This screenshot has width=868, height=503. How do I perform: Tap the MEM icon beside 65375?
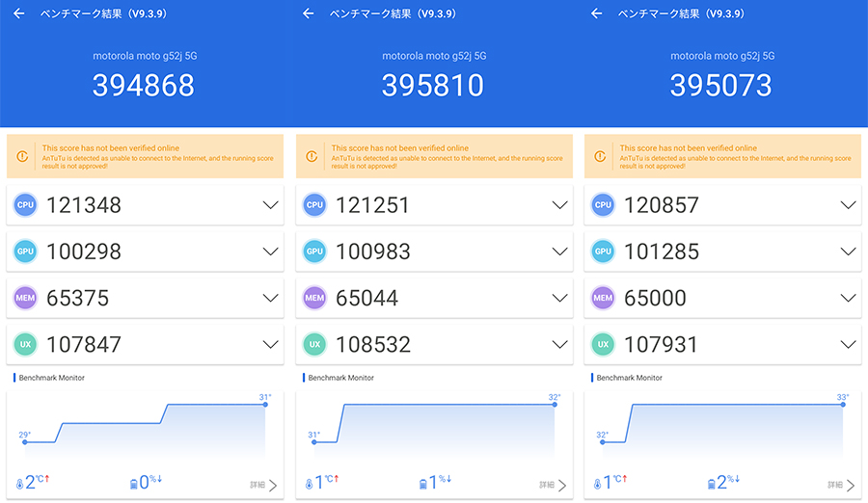25,298
